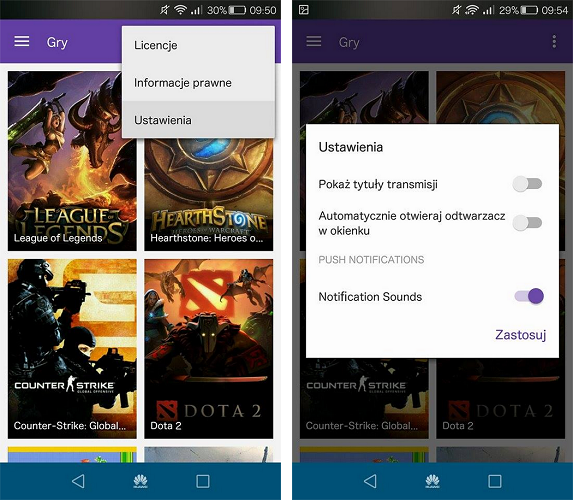Tap recent apps square on right phone
Image resolution: width=573 pixels, height=500 pixels.
[495, 481]
